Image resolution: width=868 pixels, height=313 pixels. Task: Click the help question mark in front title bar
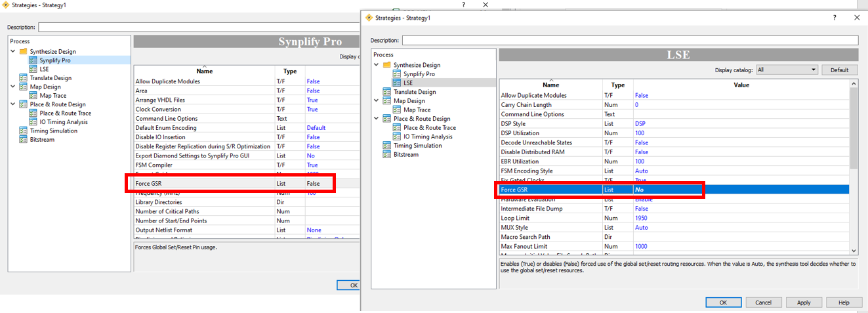pos(835,18)
